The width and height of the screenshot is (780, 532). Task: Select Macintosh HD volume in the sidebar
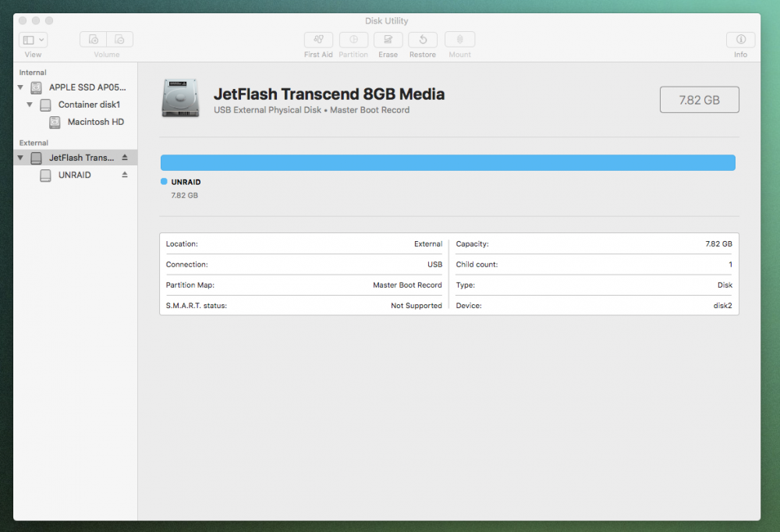95,122
